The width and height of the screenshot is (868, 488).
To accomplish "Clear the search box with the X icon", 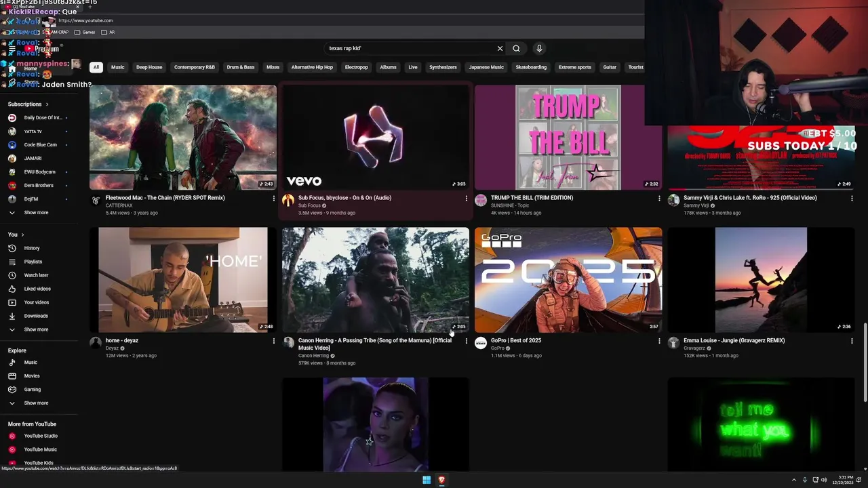I will pyautogui.click(x=500, y=48).
